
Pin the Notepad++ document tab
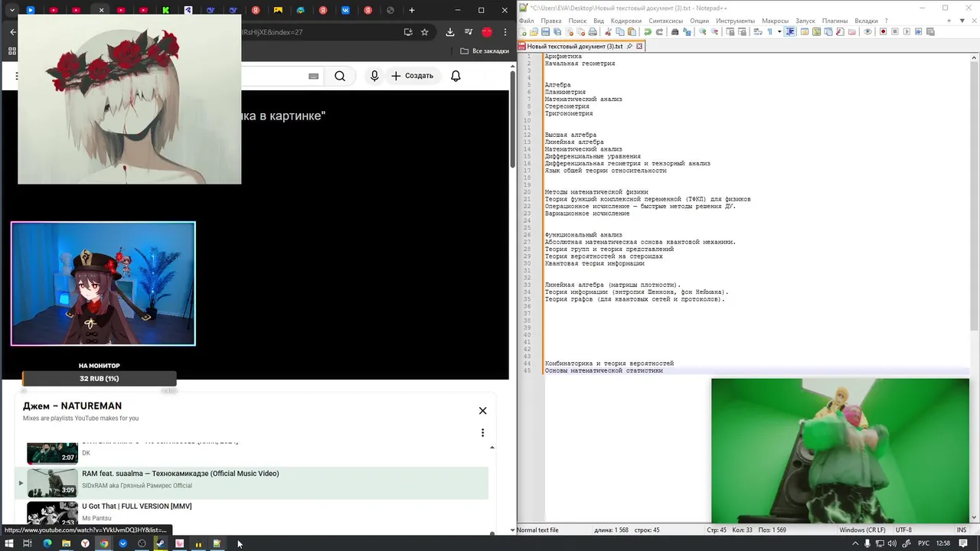pyautogui.click(x=629, y=46)
